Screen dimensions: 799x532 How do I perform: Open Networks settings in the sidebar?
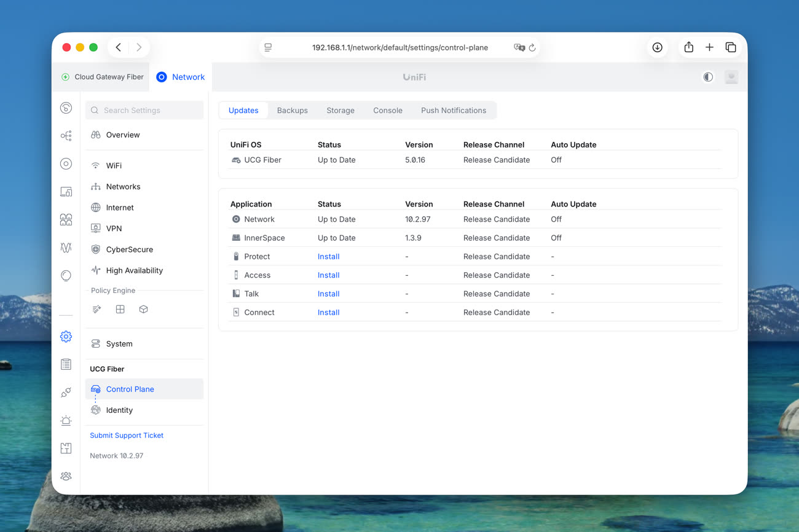pyautogui.click(x=144, y=187)
